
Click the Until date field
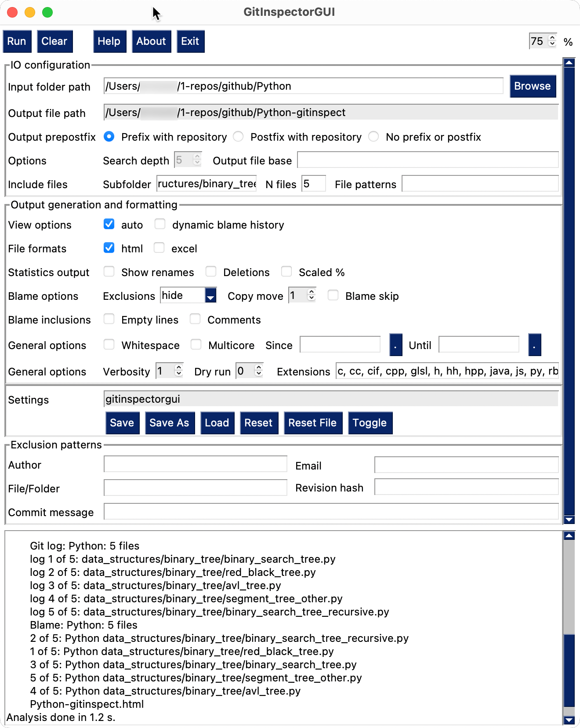[x=479, y=345]
